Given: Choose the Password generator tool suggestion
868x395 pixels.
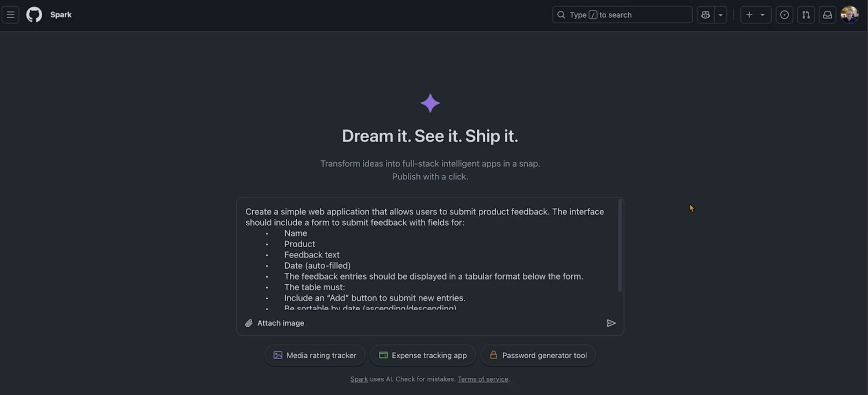Looking at the screenshot, I should 538,355.
